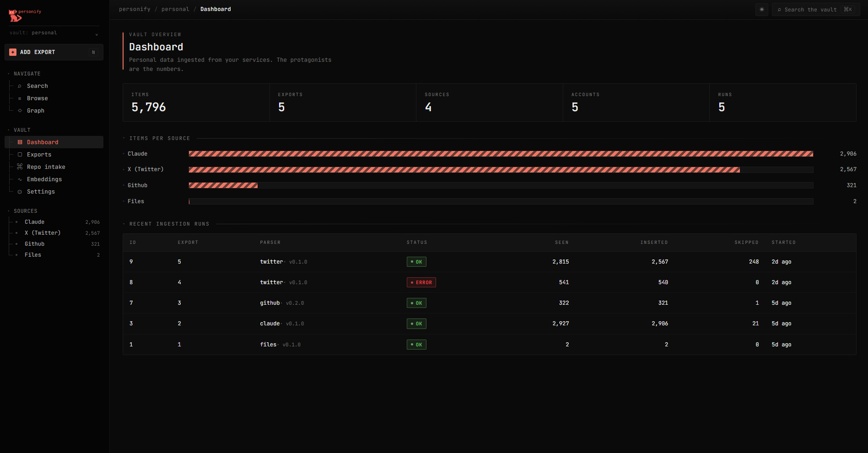Click the OK badge in claude row
This screenshot has height=453, width=868.
416,324
